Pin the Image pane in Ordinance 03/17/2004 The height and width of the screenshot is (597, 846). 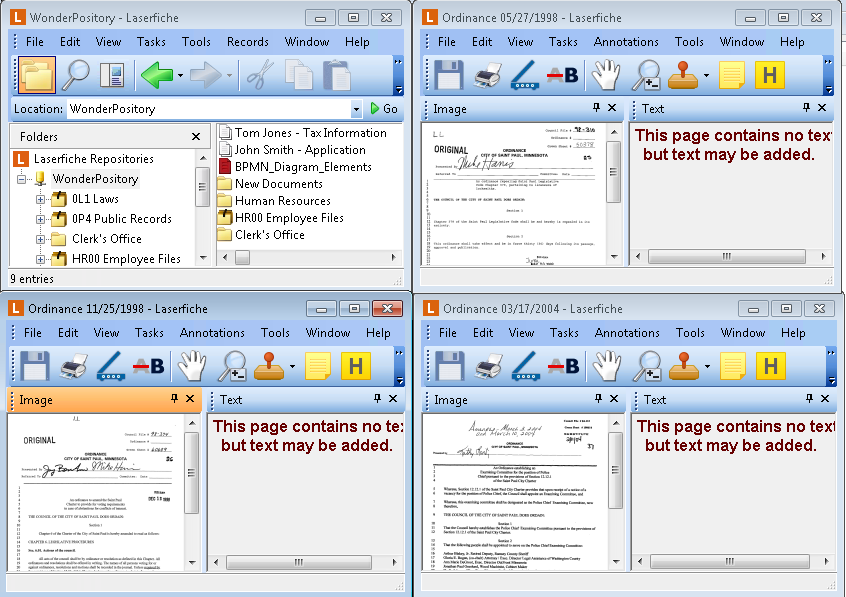point(598,399)
